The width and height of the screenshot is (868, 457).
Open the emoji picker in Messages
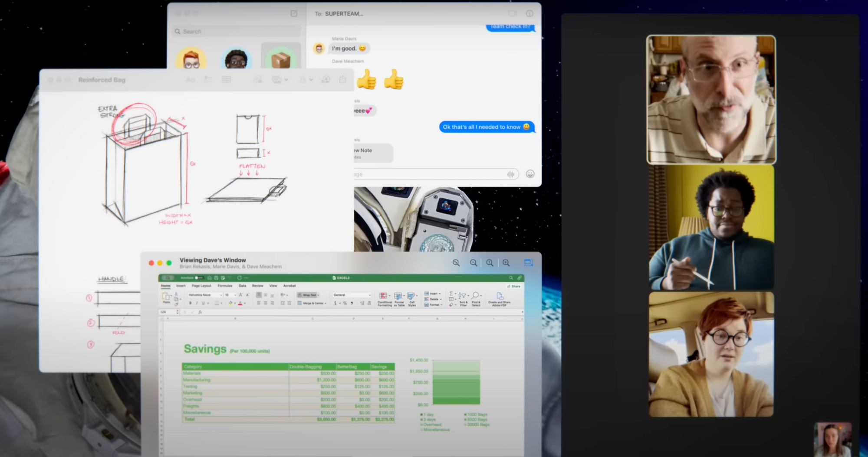point(530,174)
